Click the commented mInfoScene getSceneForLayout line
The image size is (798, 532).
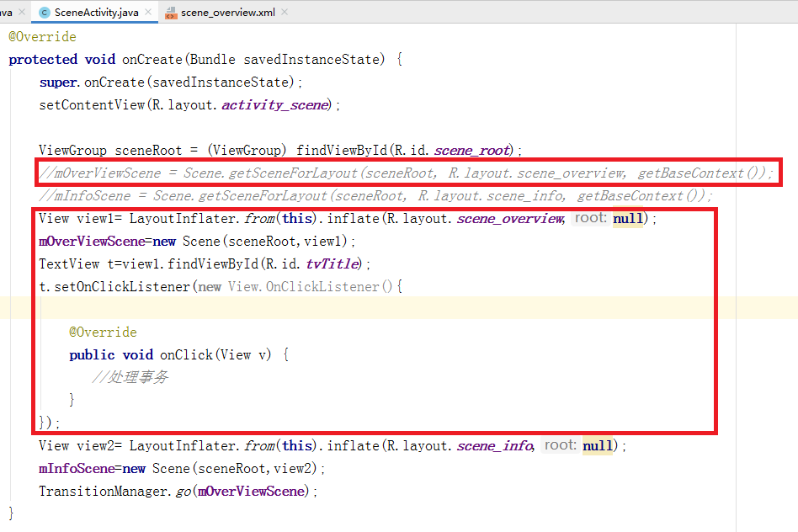(x=375, y=196)
